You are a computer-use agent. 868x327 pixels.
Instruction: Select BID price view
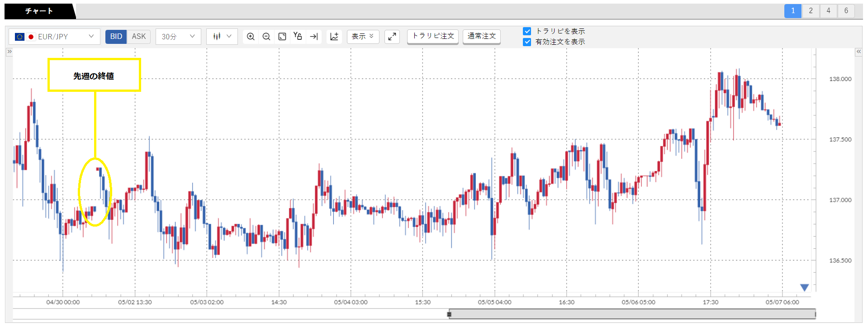(116, 37)
